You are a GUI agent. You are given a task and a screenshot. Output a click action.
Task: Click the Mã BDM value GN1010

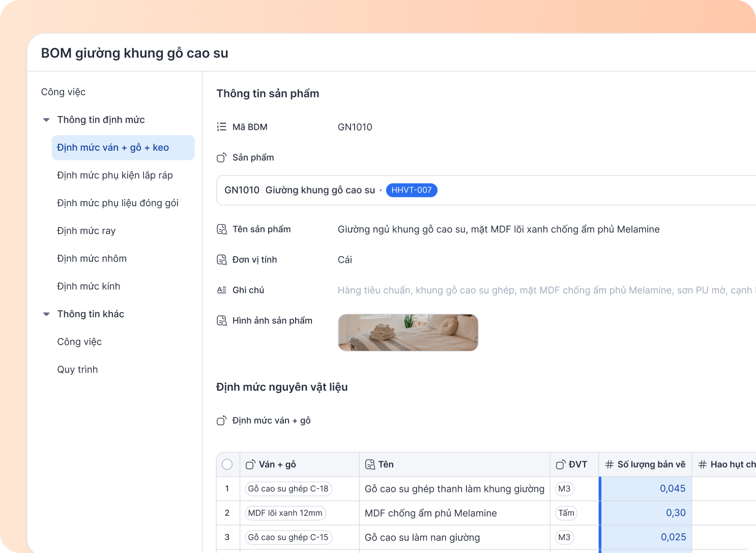point(355,127)
